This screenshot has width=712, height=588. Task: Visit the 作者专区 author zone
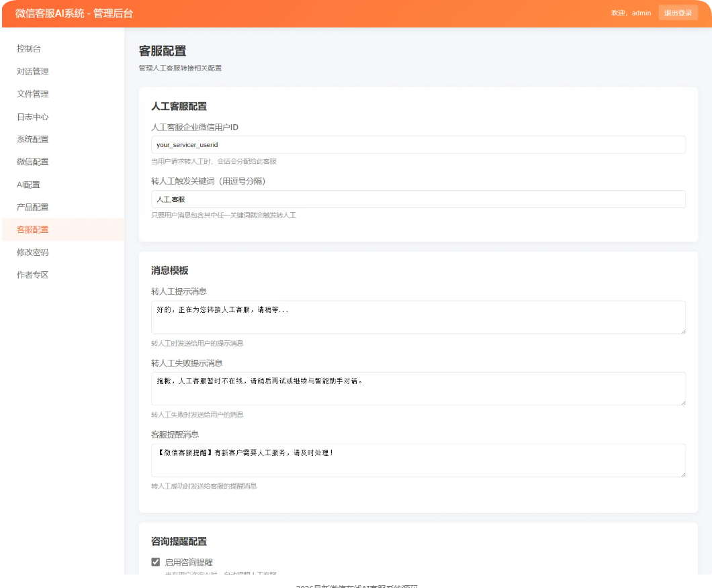(x=32, y=275)
